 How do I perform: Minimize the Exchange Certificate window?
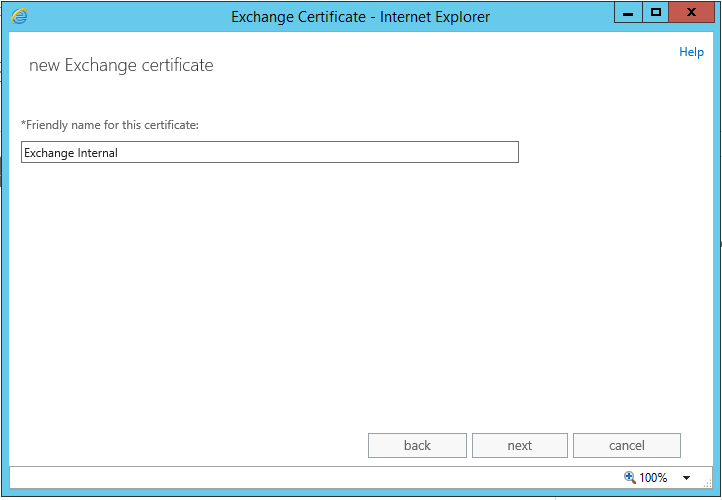[x=627, y=14]
